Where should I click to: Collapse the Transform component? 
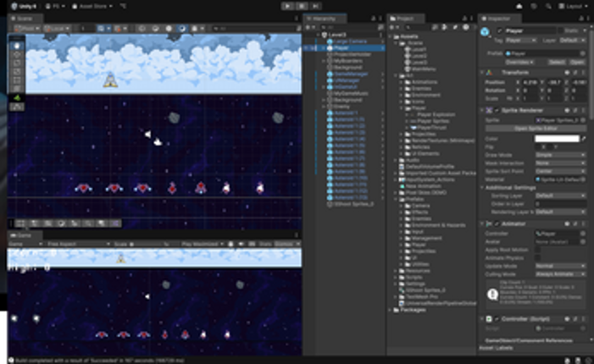click(482, 72)
